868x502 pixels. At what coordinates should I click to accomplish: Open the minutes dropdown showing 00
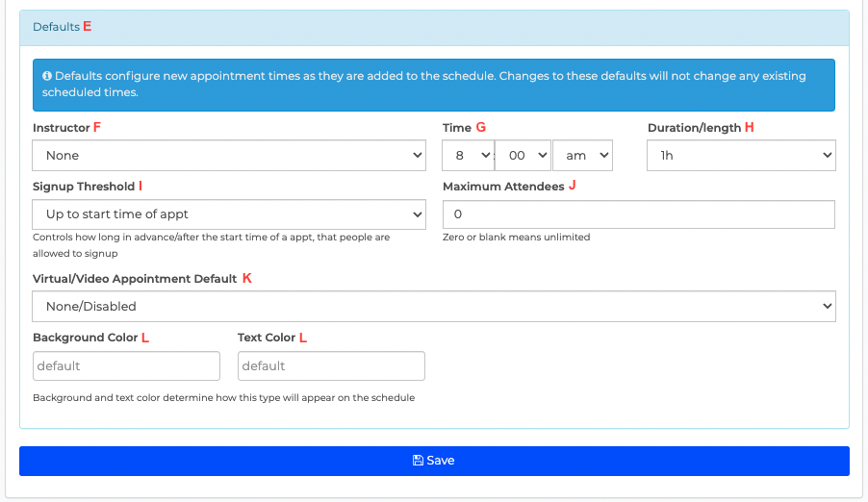tap(523, 156)
